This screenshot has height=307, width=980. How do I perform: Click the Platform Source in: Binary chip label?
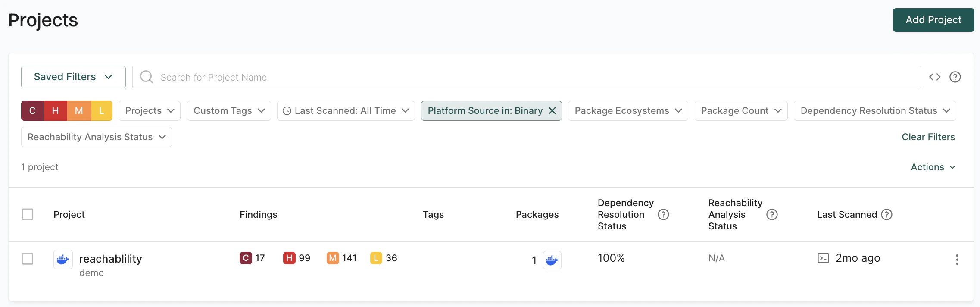click(485, 111)
